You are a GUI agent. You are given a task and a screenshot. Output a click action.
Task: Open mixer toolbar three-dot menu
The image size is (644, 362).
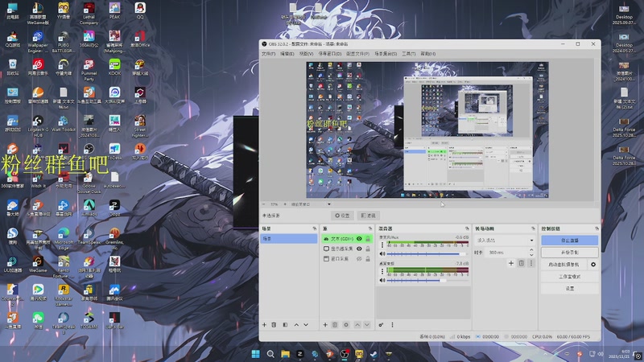coord(392,325)
